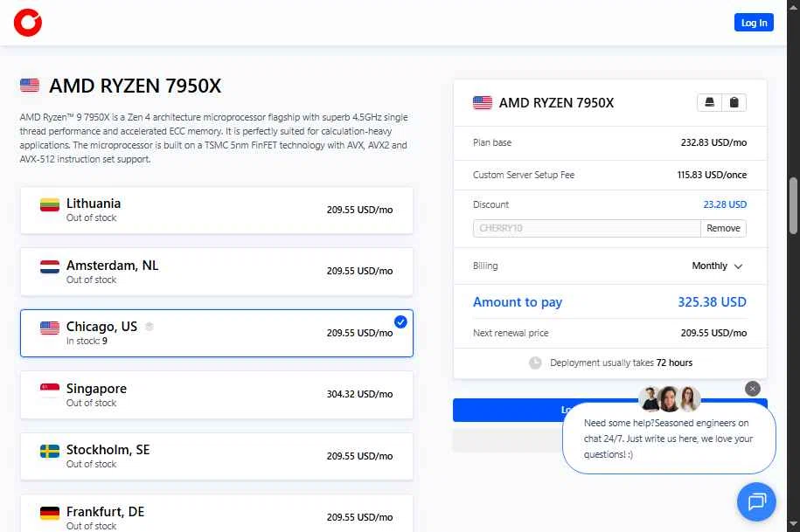Click the Netherlands flag icon
This screenshot has width=800, height=532.
(50, 266)
